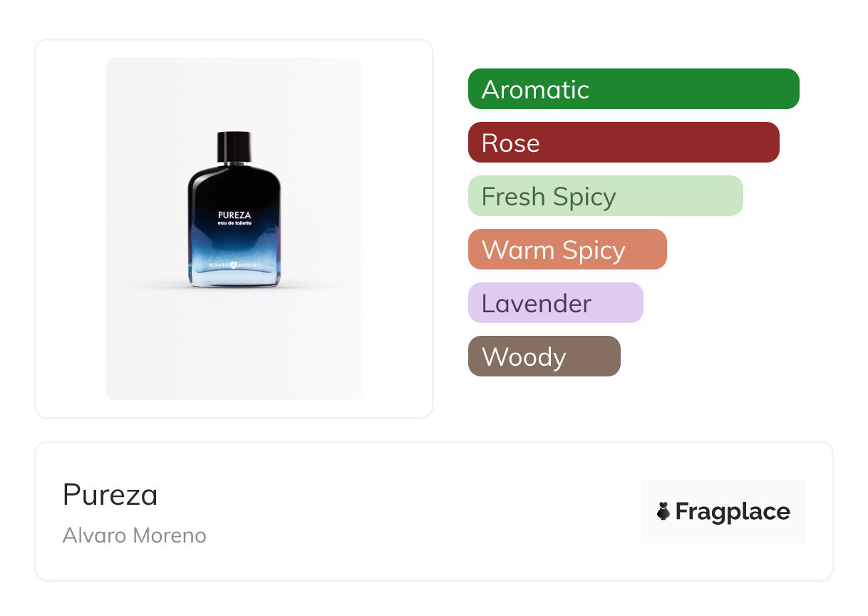Viewport: 868px width, 616px height.
Task: Click the Pureza fragrance title
Action: 110,494
